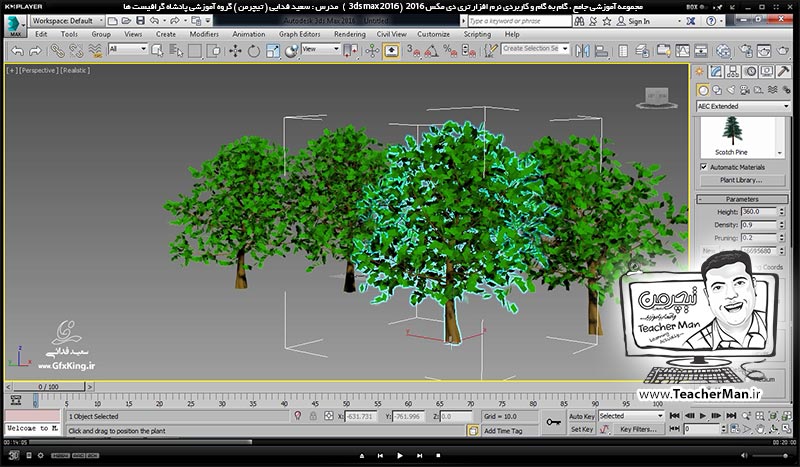Open the Mirror tool
This screenshot has height=467, width=800.
582,51
